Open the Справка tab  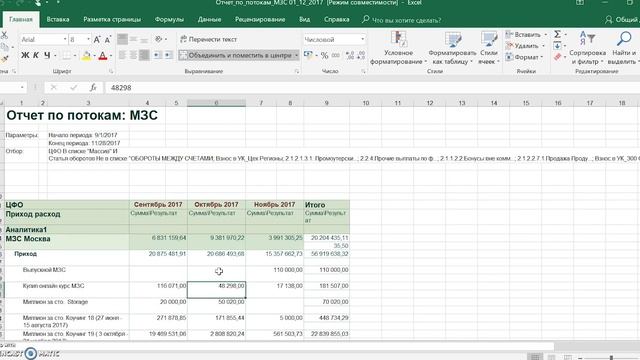coord(336,19)
